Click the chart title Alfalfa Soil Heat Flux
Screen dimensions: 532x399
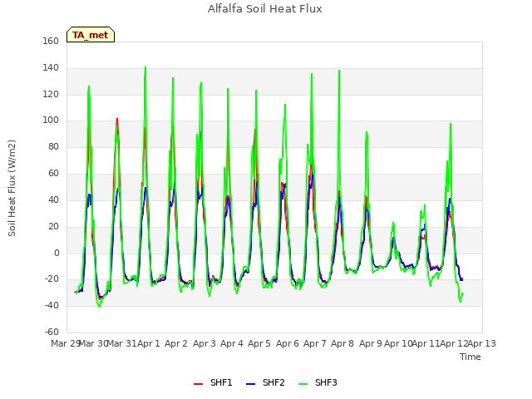coord(265,9)
